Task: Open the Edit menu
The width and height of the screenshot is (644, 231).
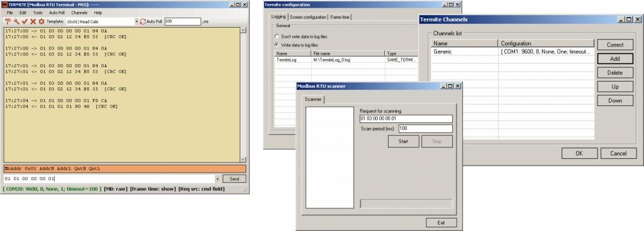Action: coord(23,13)
